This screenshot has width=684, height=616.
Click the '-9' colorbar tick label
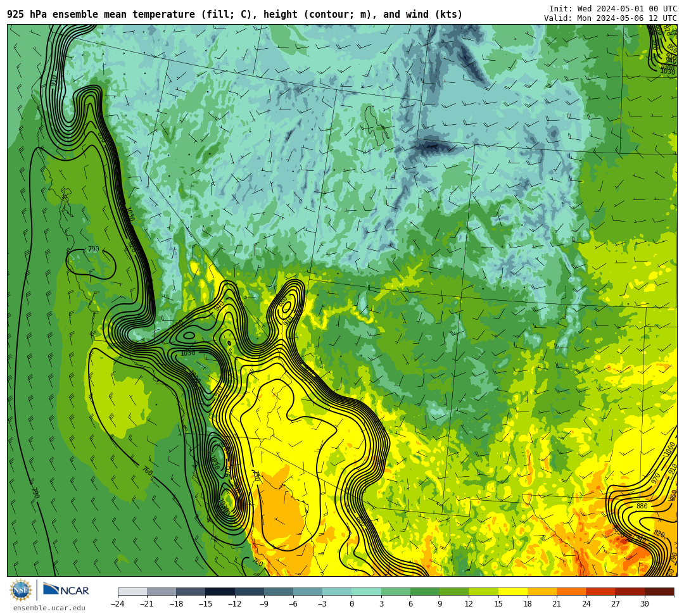[264, 604]
